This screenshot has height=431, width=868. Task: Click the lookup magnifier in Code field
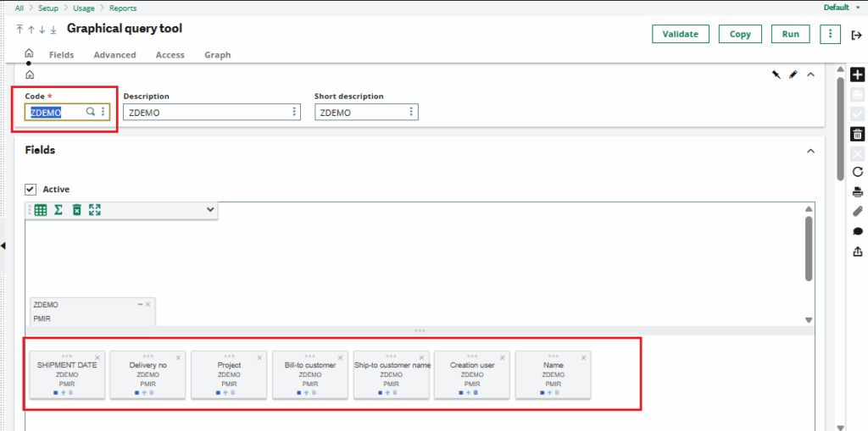click(91, 112)
